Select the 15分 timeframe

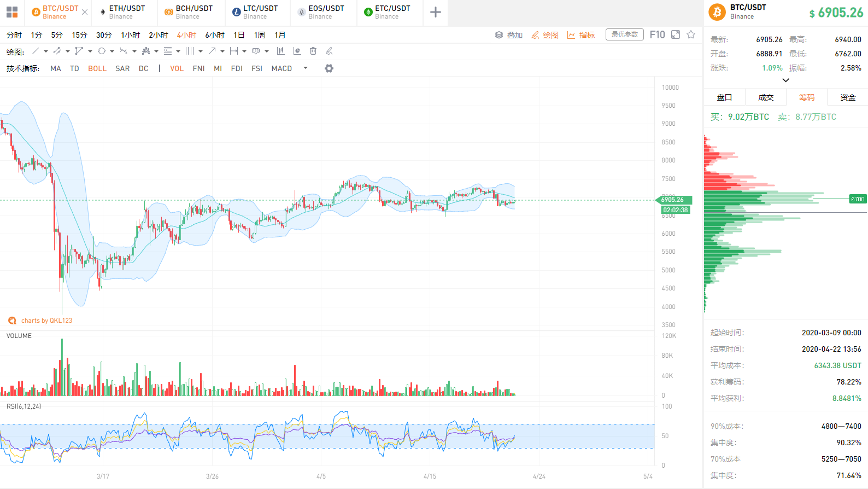(79, 35)
